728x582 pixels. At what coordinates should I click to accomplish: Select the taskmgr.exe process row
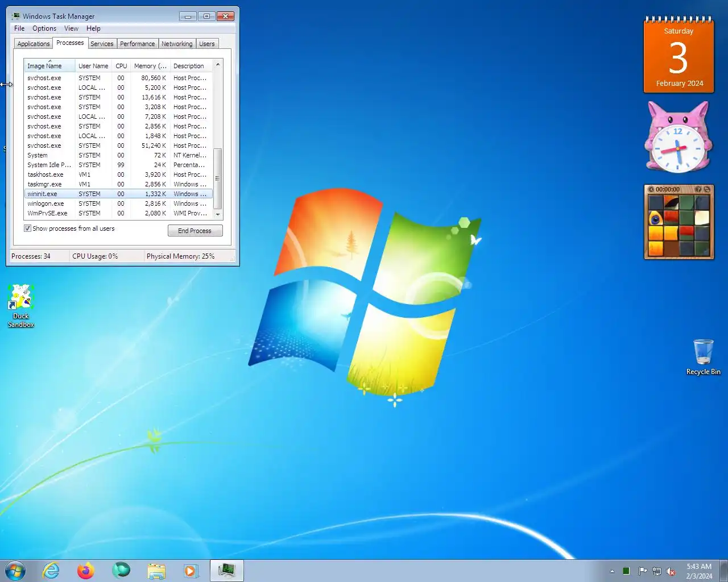[x=118, y=184]
